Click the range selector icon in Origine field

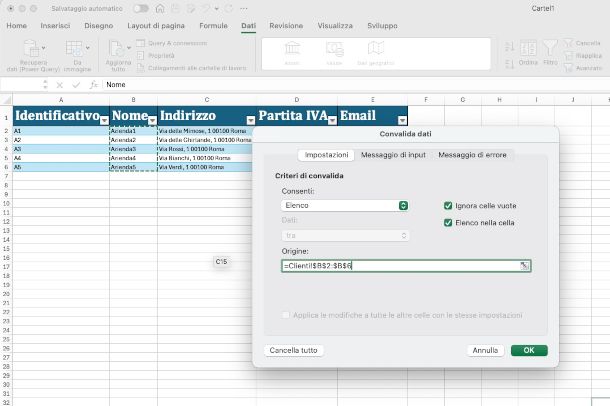524,266
